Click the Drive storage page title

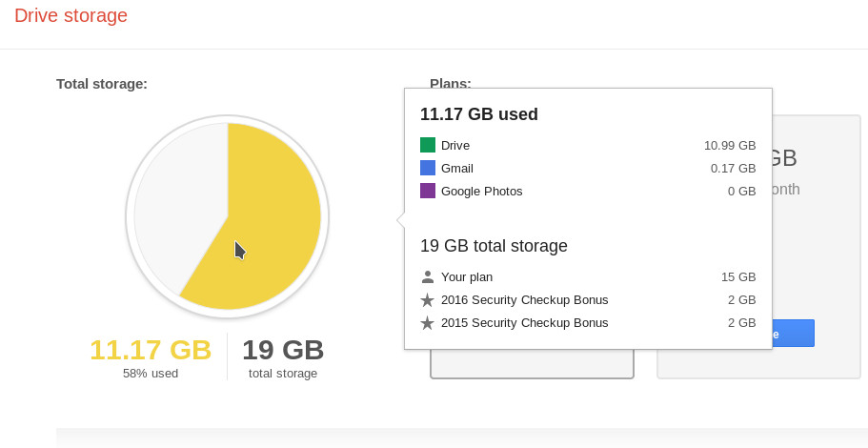[71, 15]
